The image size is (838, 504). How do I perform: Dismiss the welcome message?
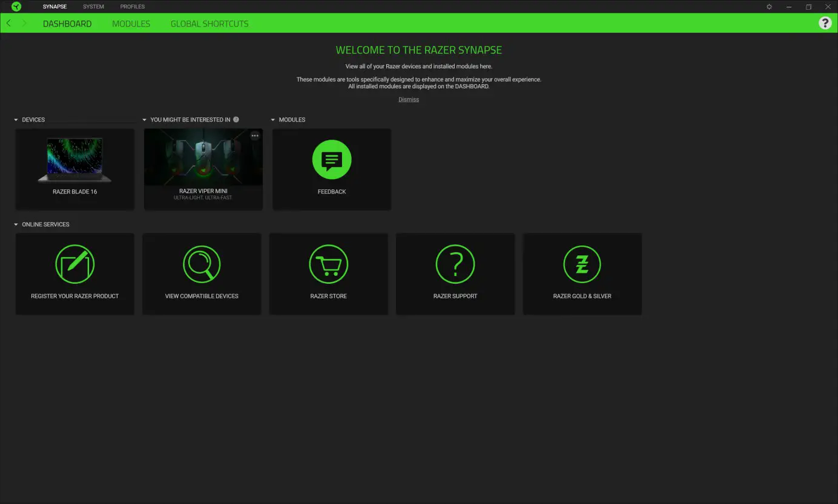coord(409,99)
